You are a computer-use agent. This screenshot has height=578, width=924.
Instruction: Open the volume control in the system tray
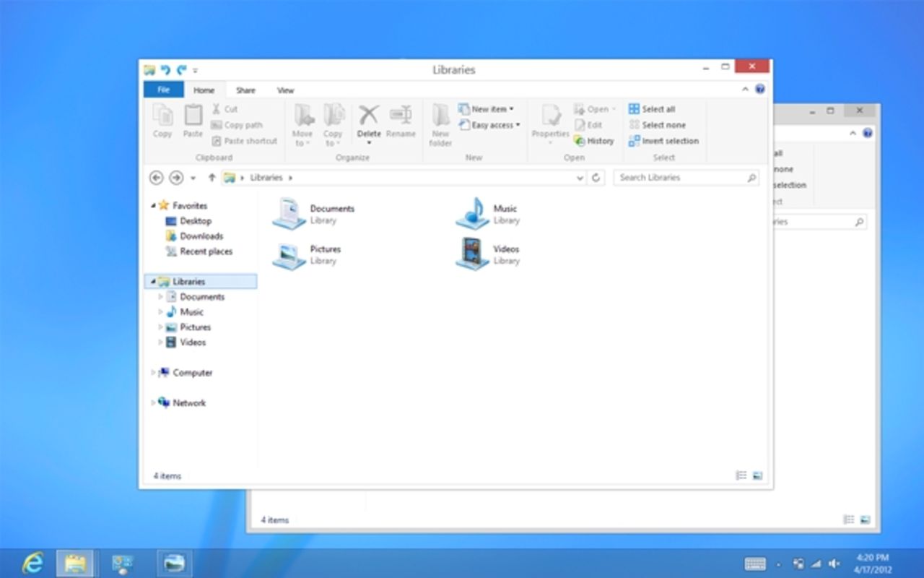pyautogui.click(x=834, y=563)
